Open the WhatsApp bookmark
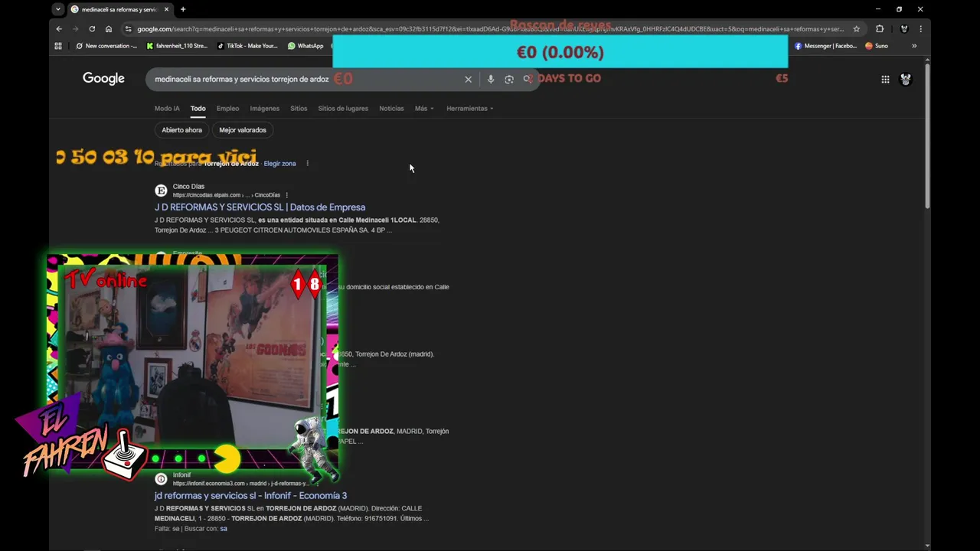 [x=305, y=46]
